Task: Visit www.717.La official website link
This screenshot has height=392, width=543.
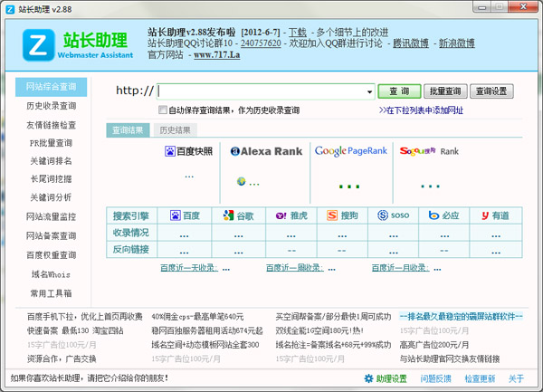Action: pos(217,54)
